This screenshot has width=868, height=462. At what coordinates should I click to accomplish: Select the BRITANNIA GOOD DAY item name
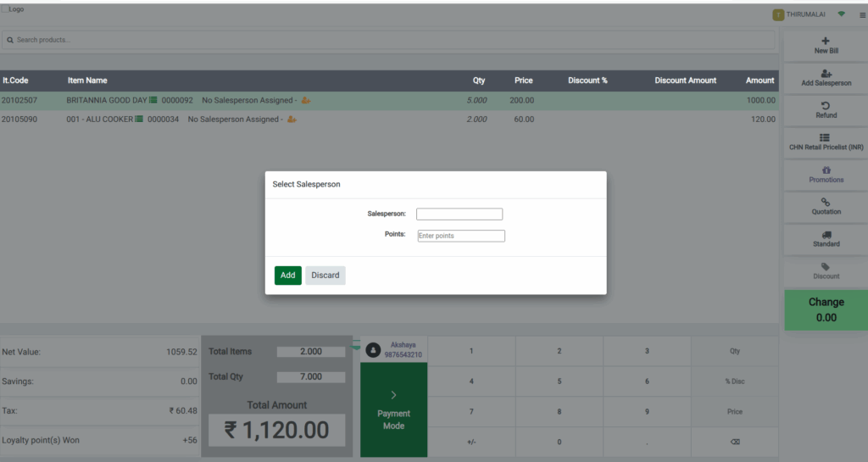107,100
